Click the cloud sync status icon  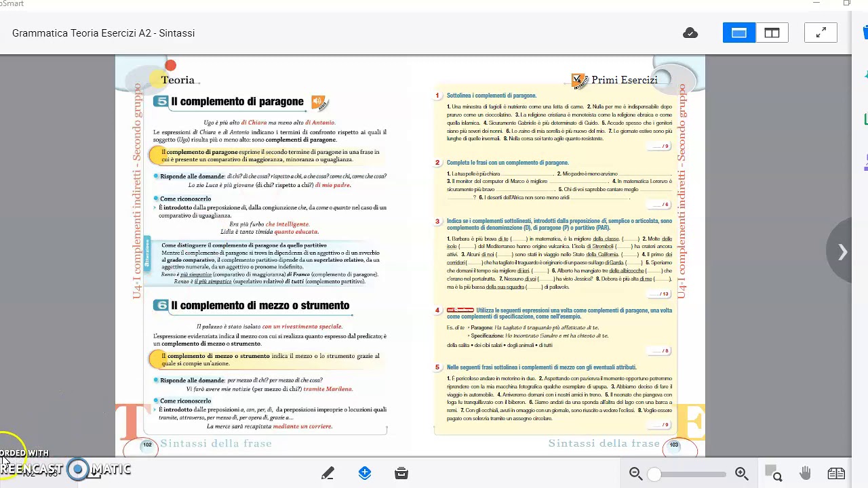[x=690, y=33]
